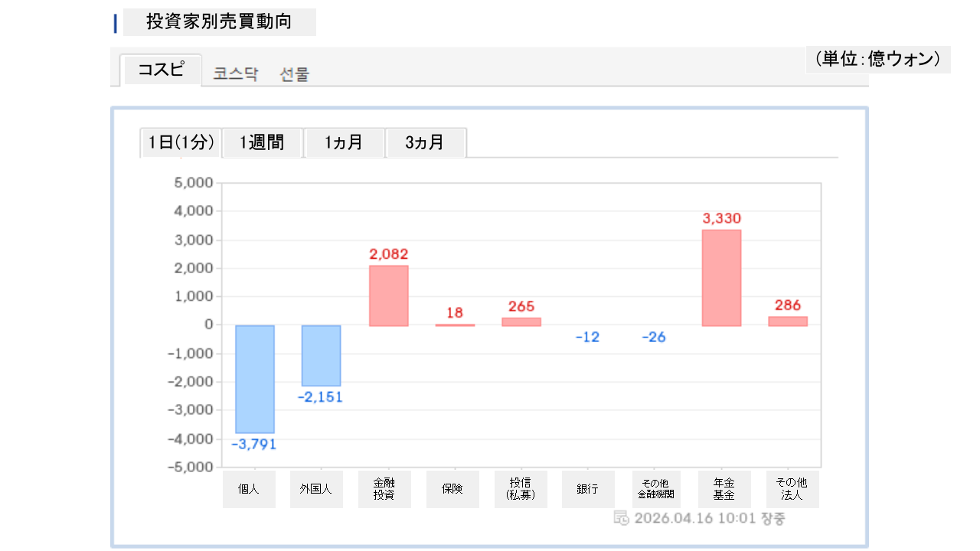Switch to the 코스닥 tab
Screen dimensions: 980x551
[236, 74]
